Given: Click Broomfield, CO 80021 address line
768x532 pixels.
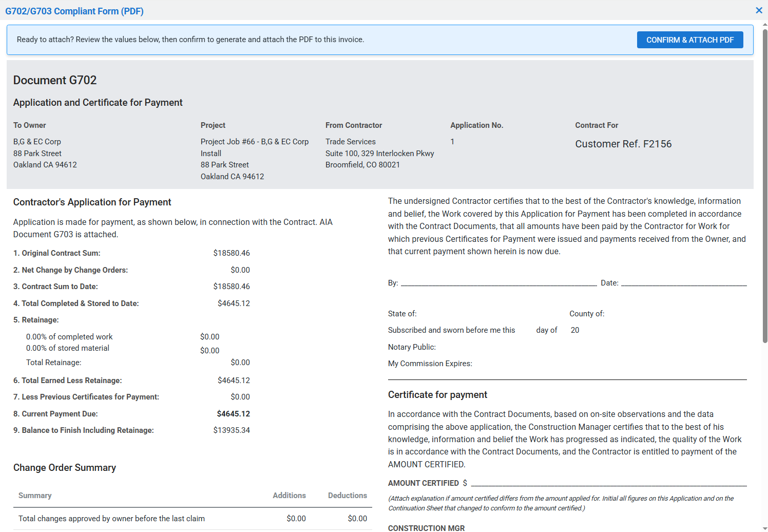Looking at the screenshot, I should (x=362, y=165).
